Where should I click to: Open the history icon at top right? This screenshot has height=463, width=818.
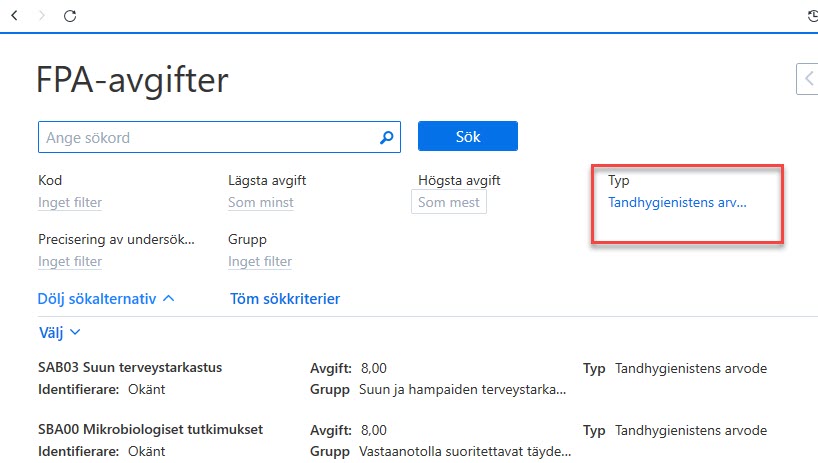pos(812,16)
